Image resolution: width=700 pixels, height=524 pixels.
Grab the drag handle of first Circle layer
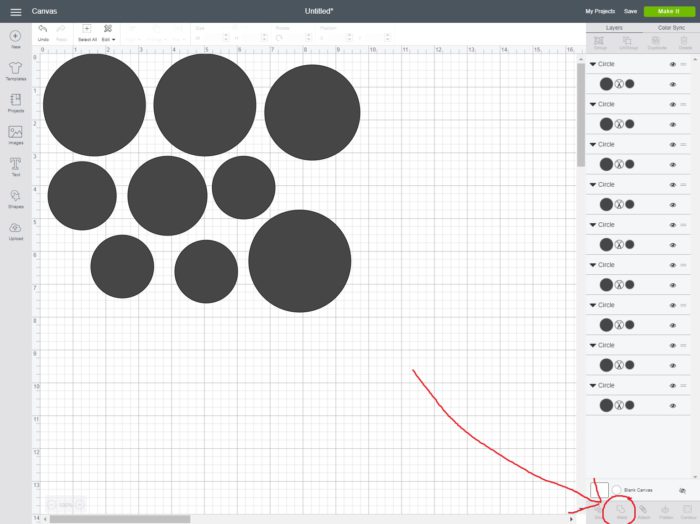click(x=683, y=64)
